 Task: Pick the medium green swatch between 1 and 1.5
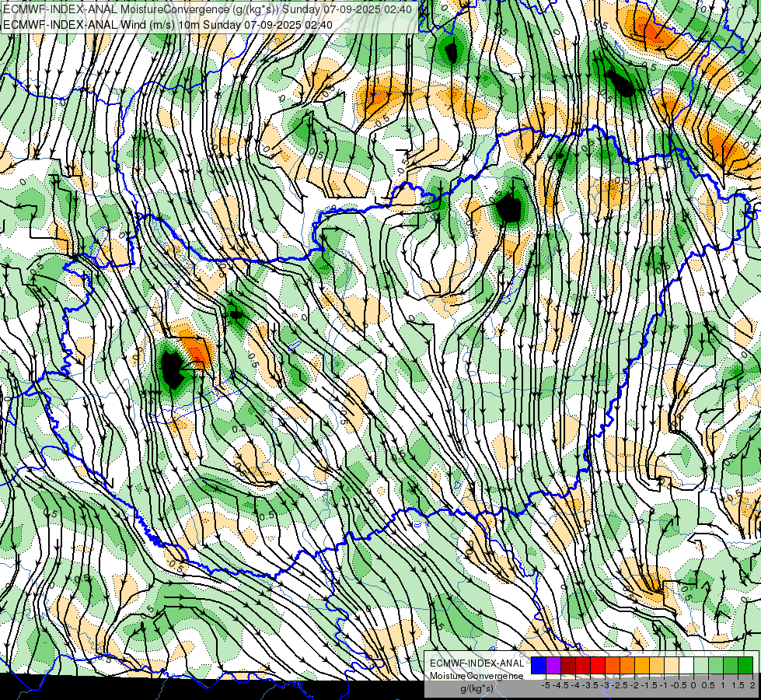coord(731,666)
